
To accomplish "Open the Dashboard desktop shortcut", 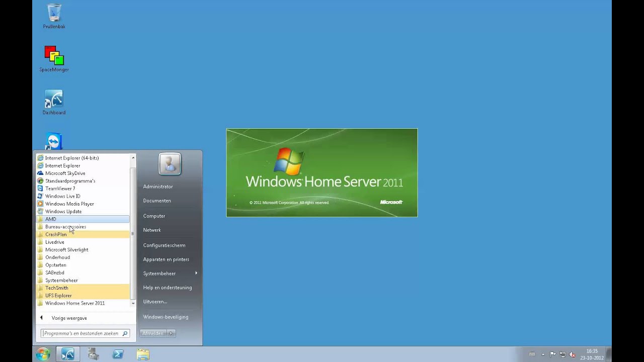I will click(x=54, y=102).
